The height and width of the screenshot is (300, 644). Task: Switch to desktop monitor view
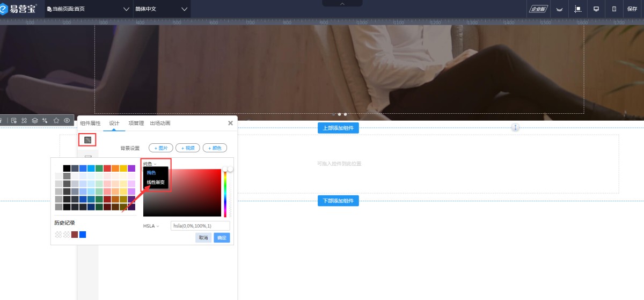pyautogui.click(x=596, y=9)
